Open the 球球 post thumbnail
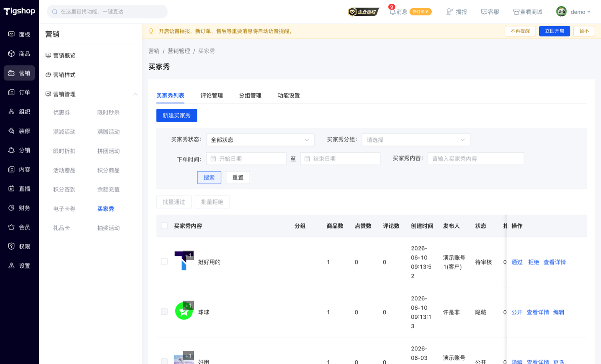 184,310
